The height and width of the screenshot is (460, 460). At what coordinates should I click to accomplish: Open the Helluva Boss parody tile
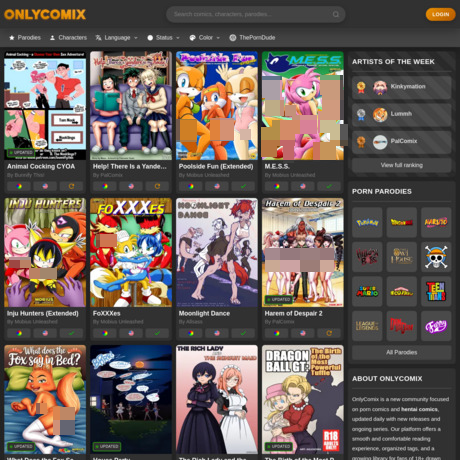(x=367, y=257)
